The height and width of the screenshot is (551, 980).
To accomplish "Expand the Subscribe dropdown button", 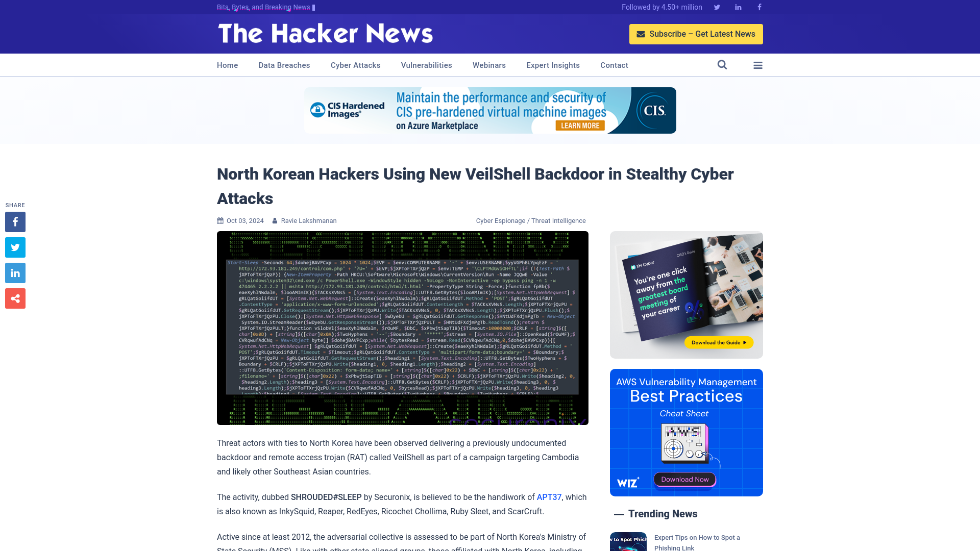I will [696, 34].
